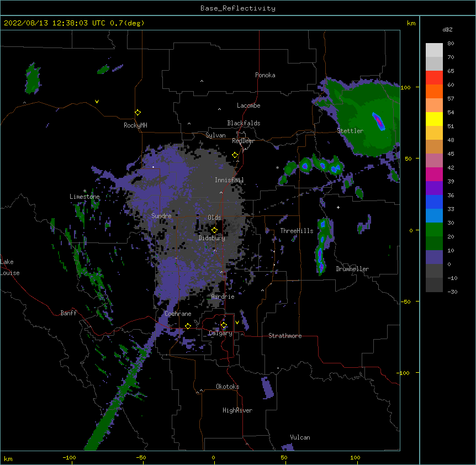Image resolution: width=476 pixels, height=465 pixels.
Task: Click the RedDeer city label
Action: [243, 141]
